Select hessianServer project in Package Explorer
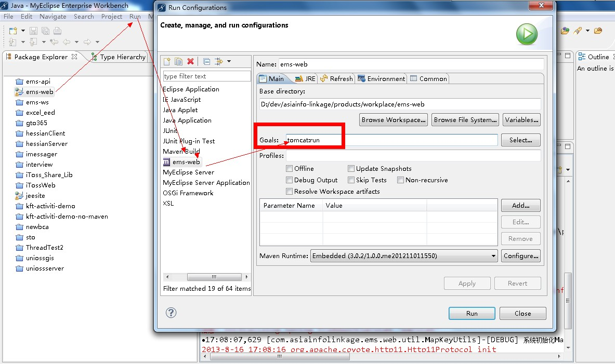 pos(47,144)
